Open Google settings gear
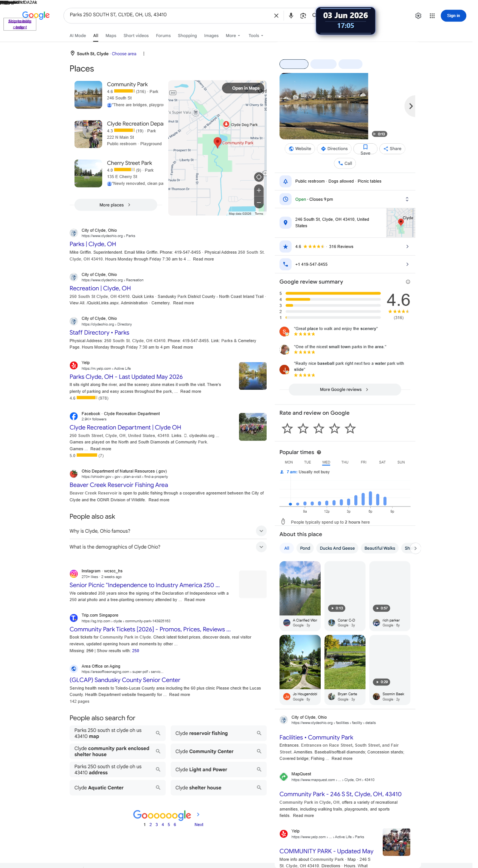Viewport: 478px width, 868px height. coord(418,15)
